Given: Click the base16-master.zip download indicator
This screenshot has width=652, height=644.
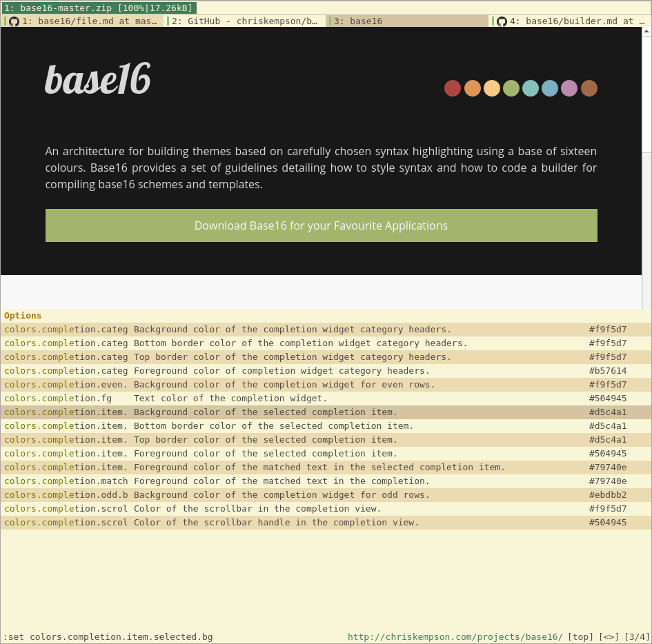Looking at the screenshot, I should pyautogui.click(x=99, y=8).
